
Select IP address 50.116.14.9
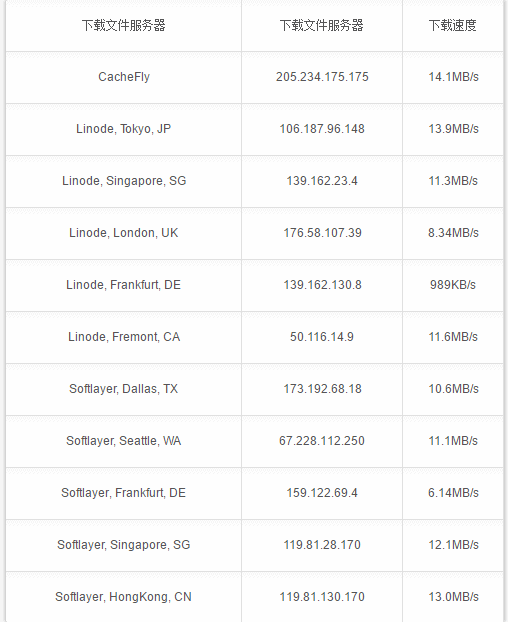click(322, 337)
